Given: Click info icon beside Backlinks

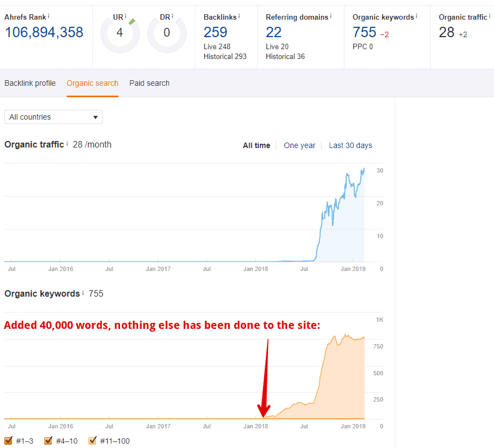Looking at the screenshot, I should tap(239, 16).
